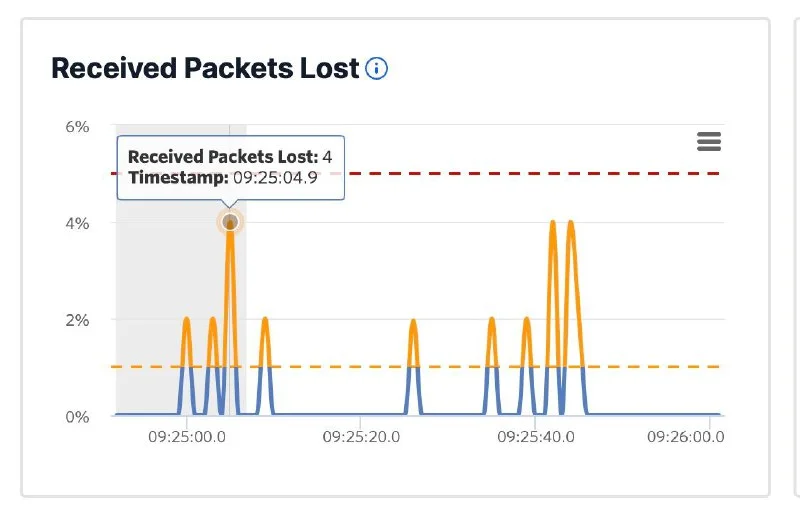Click the 2% y-axis label
Image resolution: width=800 pixels, height=512 pixels.
click(x=77, y=320)
